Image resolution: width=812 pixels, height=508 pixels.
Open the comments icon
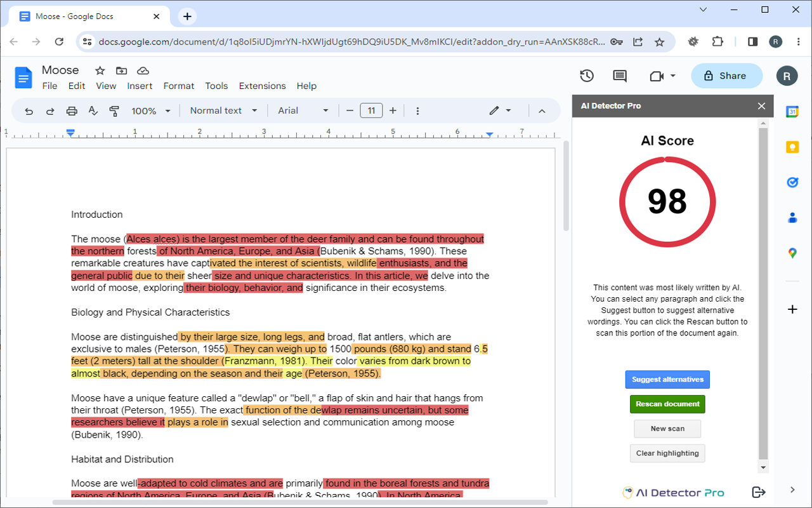point(620,76)
